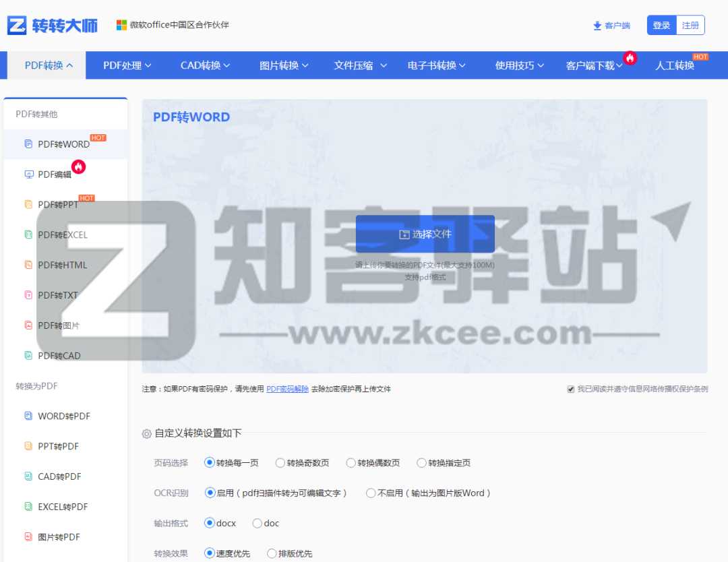
Task: Open the CAD转换 dropdown menu
Action: pyautogui.click(x=205, y=65)
